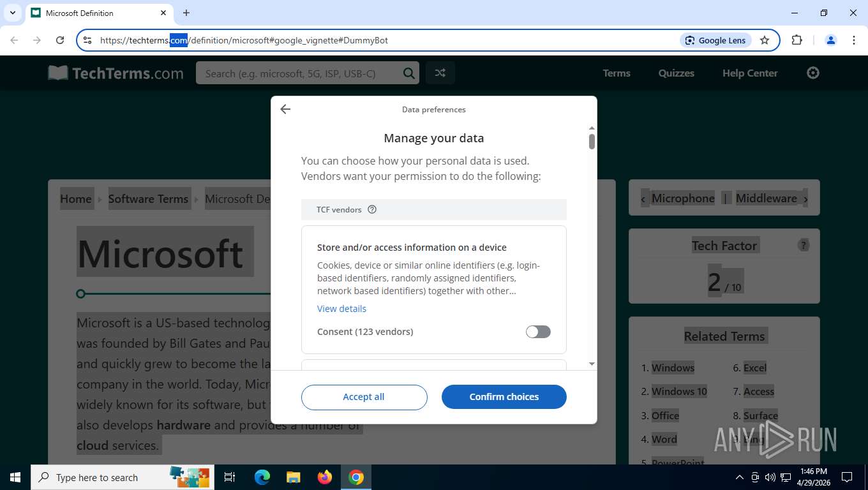Image resolution: width=868 pixels, height=490 pixels.
Task: Open the TCF vendors help question mark
Action: (x=372, y=209)
